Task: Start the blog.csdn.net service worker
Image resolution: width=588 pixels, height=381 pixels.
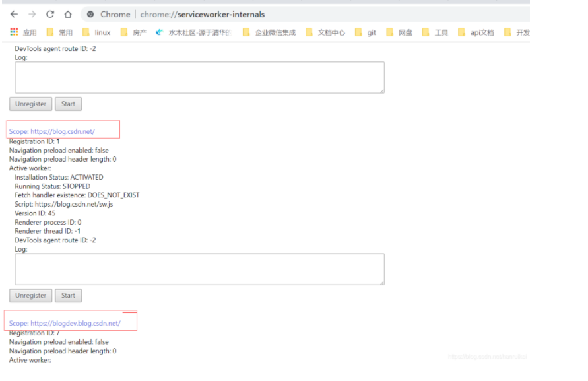Action: point(68,296)
